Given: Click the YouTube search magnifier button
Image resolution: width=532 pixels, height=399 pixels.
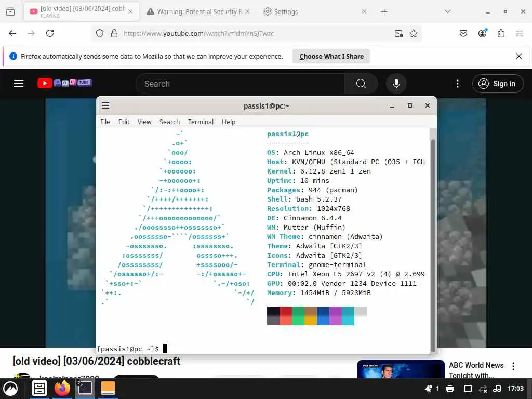Looking at the screenshot, I should [361, 84].
